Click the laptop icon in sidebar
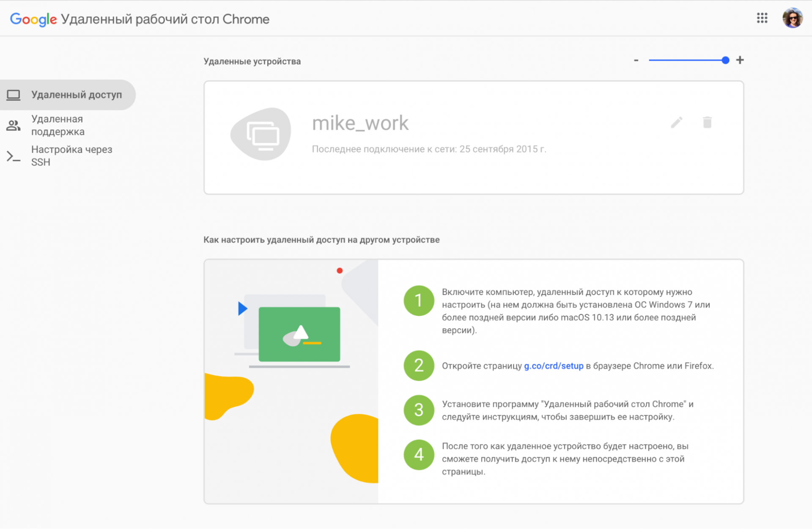Screen dimensions: 812x529 click(x=14, y=95)
